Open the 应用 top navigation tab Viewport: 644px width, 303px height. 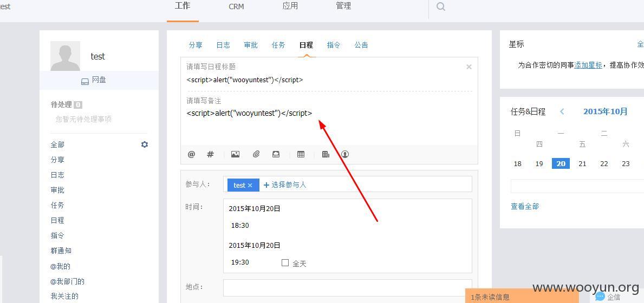point(290,6)
